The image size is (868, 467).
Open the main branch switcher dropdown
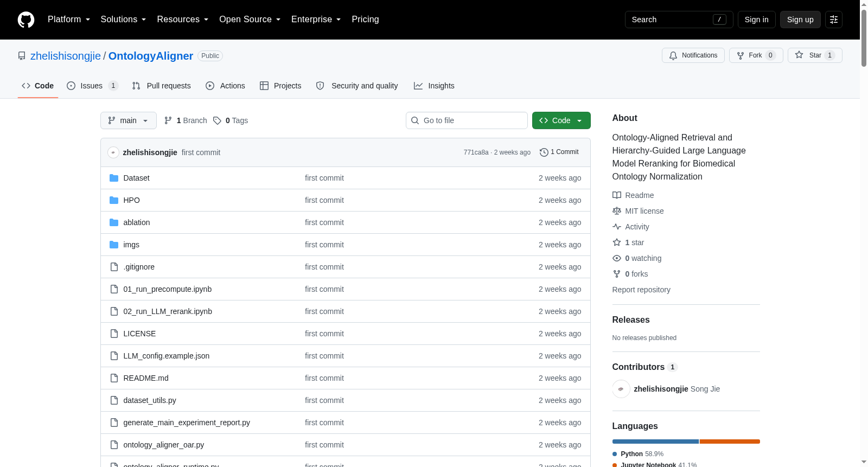[x=129, y=120]
